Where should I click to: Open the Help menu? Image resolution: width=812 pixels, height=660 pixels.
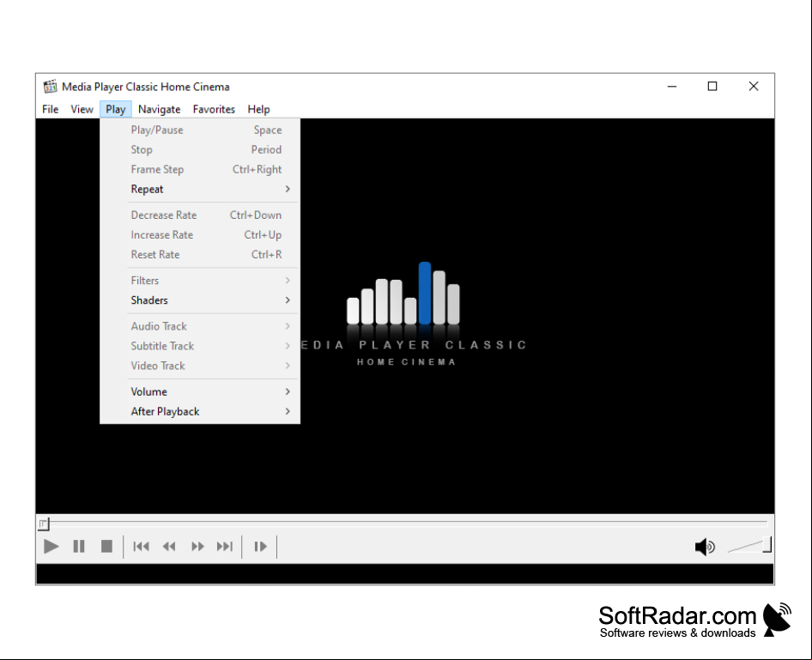coord(258,109)
